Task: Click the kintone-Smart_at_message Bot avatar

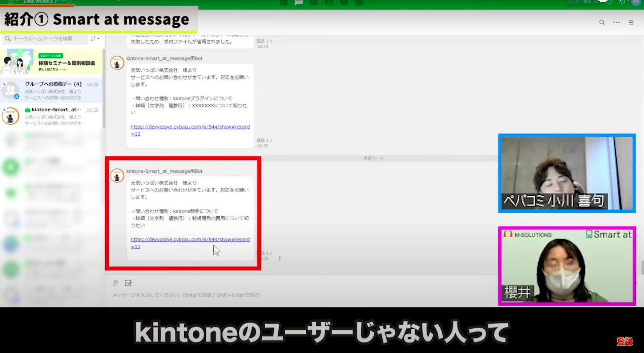Action: [x=117, y=176]
